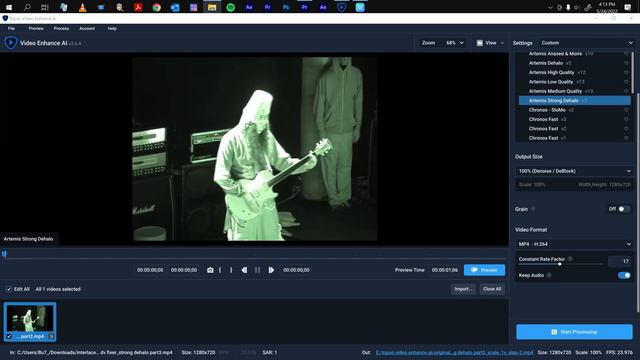Favorite the Artemis Low Quality heart icon

626,82
